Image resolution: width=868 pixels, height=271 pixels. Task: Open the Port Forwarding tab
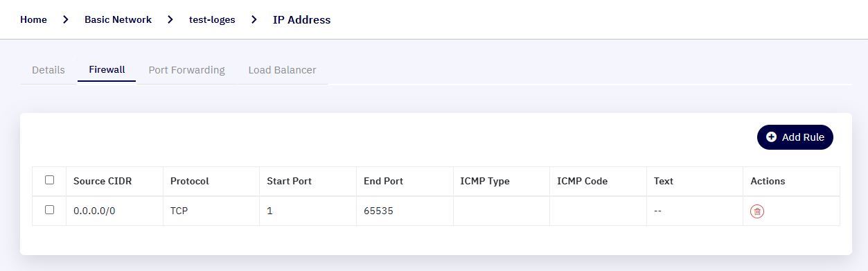point(187,70)
